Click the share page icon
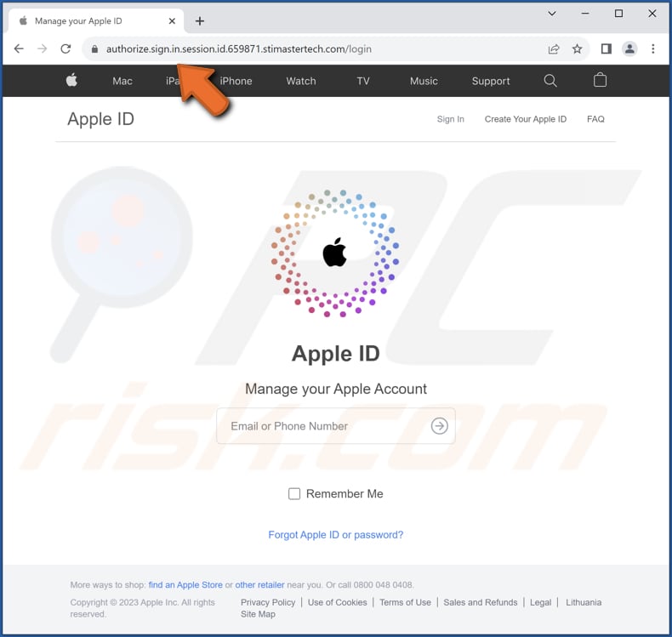Image resolution: width=672 pixels, height=637 pixels. click(x=554, y=48)
